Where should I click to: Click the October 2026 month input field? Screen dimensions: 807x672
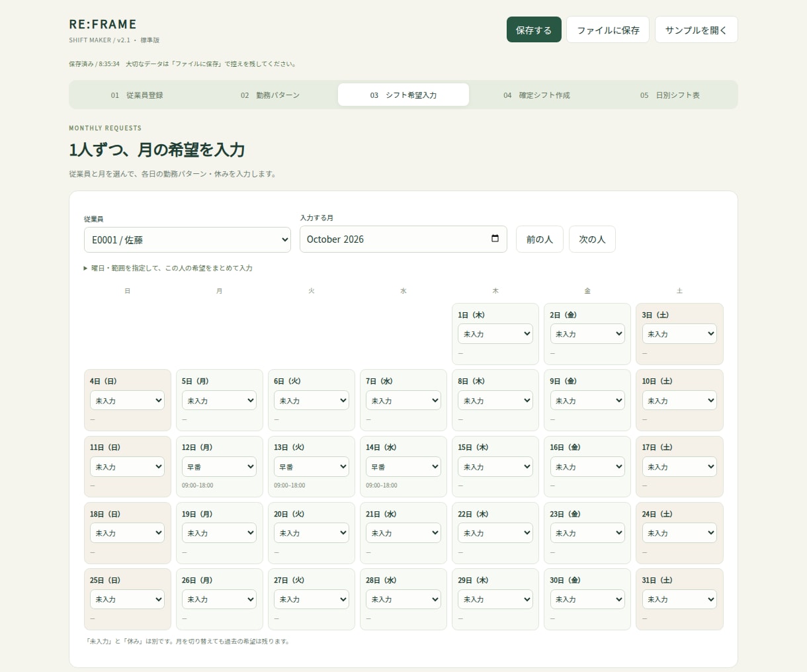[403, 239]
